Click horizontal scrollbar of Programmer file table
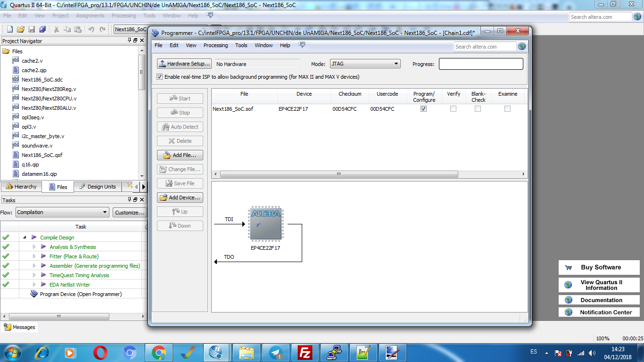Viewport: 644px width, 362px height. click(x=339, y=174)
